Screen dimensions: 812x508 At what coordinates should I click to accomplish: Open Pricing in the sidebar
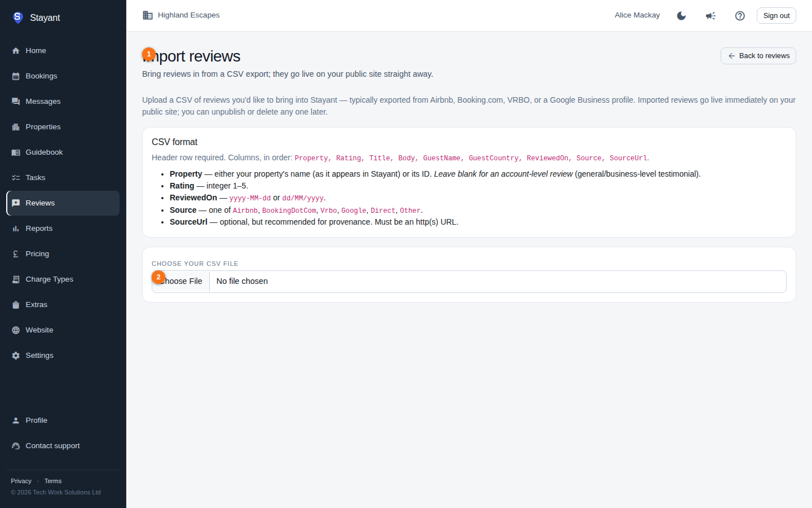pos(63,254)
